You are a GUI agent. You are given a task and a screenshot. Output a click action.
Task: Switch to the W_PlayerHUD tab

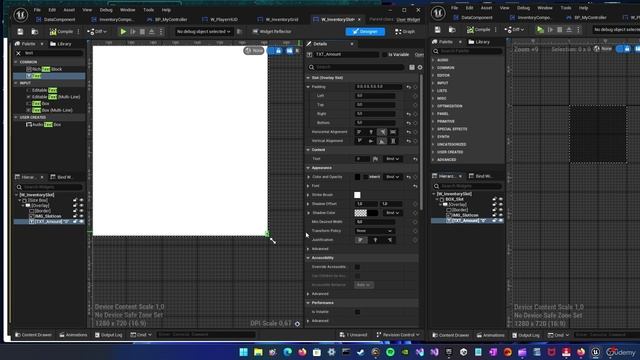coord(220,19)
